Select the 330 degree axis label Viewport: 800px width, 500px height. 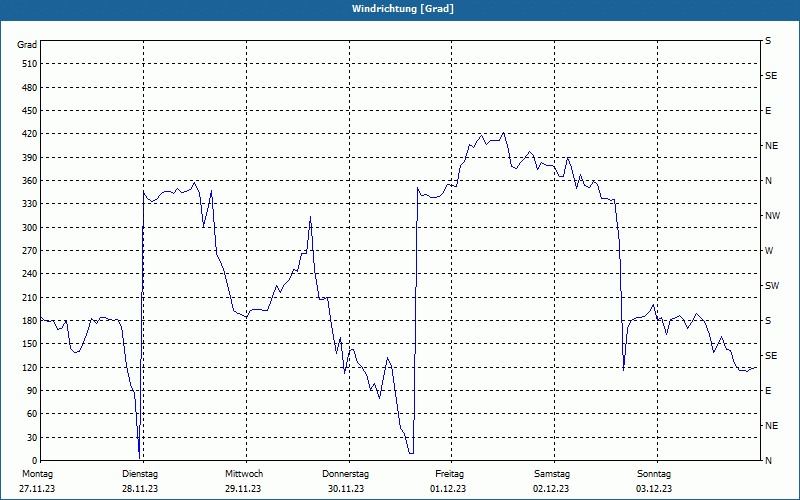point(30,204)
